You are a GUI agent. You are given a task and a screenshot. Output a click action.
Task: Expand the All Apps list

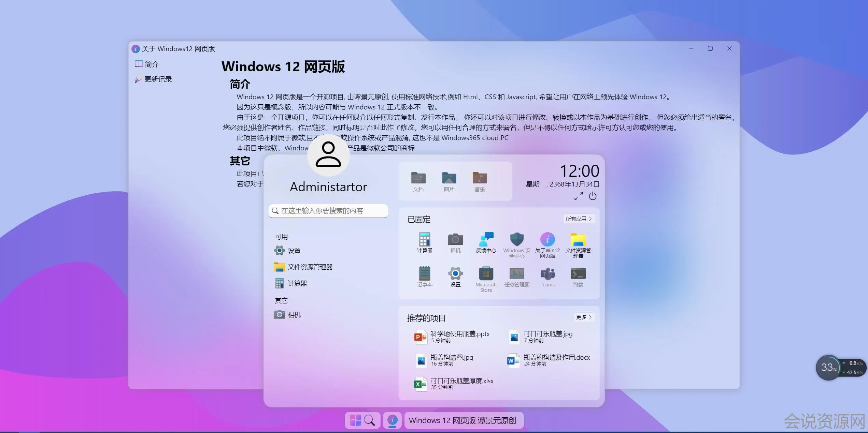point(579,219)
